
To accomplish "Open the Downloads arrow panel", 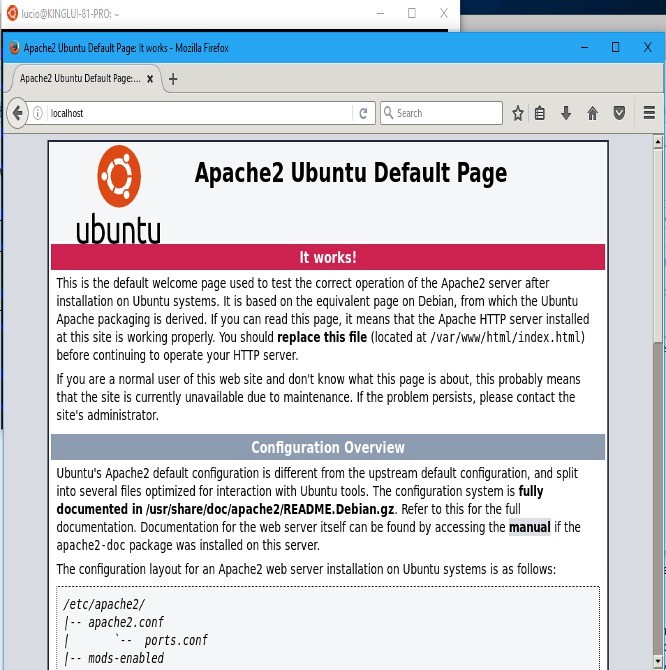I will pos(566,113).
